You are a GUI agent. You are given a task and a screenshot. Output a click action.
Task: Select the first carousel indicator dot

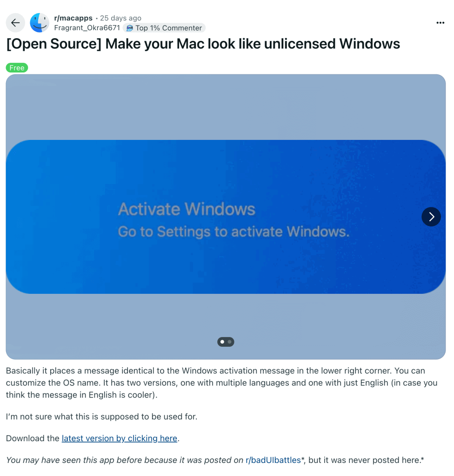pyautogui.click(x=222, y=342)
